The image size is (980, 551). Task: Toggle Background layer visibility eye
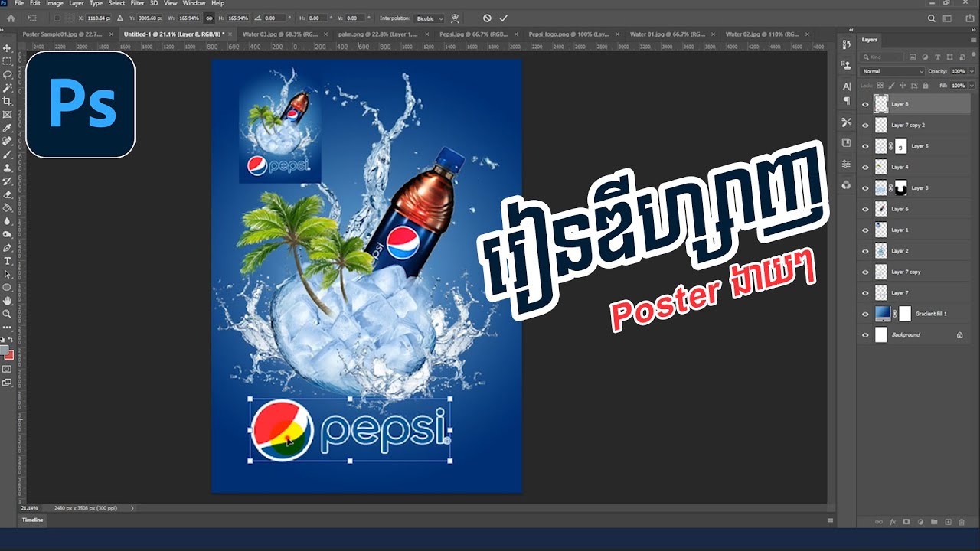pos(866,334)
